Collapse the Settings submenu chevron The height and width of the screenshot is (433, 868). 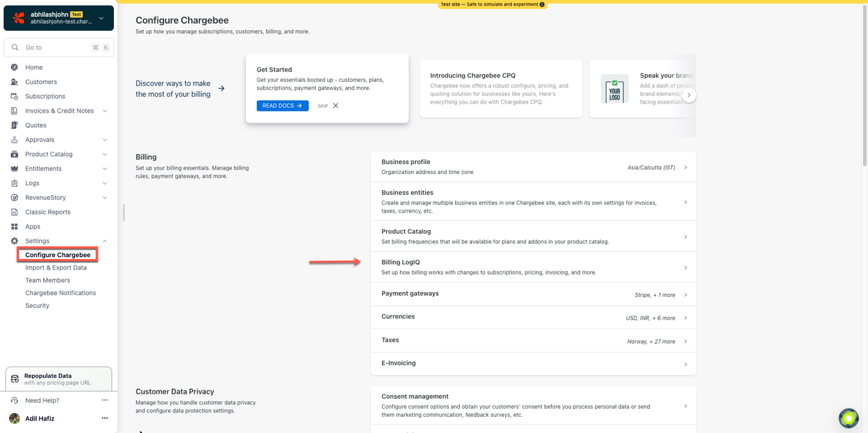tap(105, 241)
